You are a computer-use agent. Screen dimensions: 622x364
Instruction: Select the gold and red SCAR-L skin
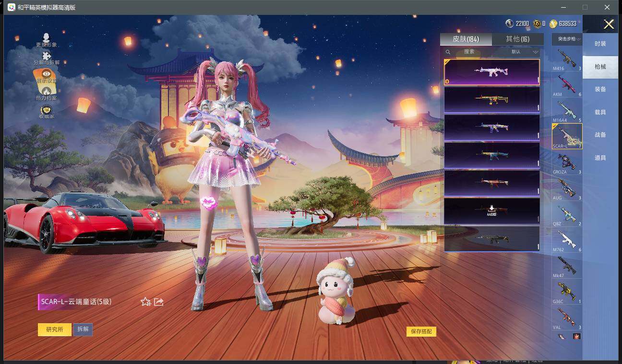tap(492, 100)
